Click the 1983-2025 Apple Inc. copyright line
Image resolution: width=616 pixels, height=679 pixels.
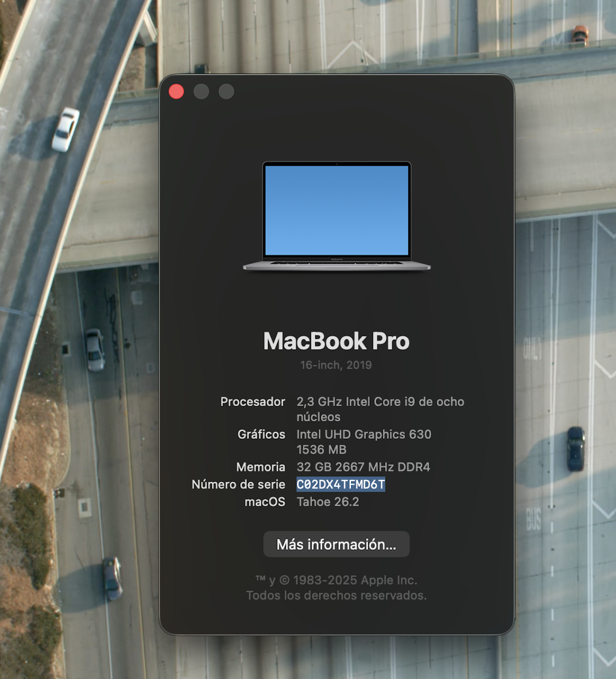click(x=336, y=580)
